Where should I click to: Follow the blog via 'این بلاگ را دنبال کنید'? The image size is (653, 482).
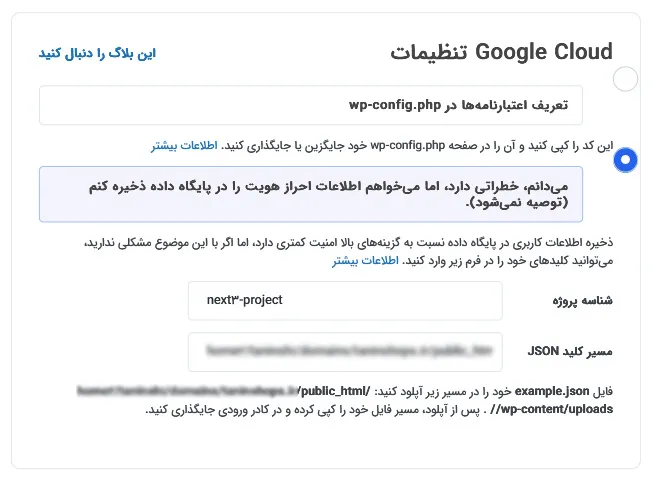97,53
